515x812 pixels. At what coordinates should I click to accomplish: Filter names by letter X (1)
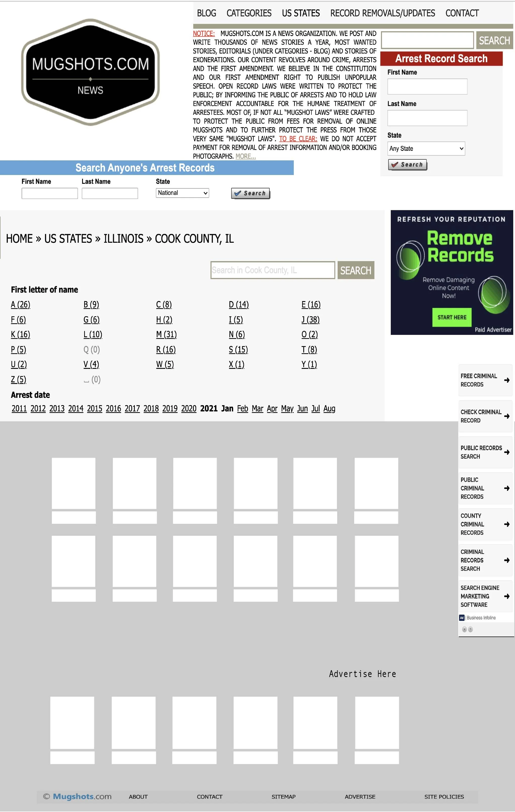237,365
